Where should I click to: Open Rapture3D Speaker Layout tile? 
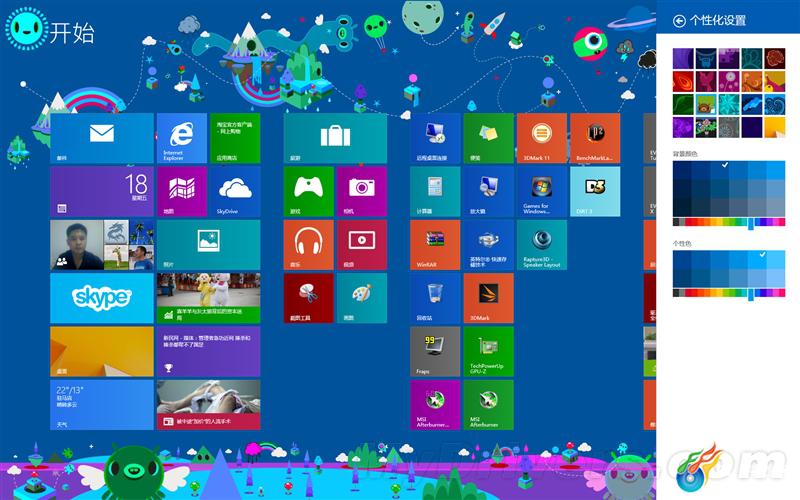542,245
